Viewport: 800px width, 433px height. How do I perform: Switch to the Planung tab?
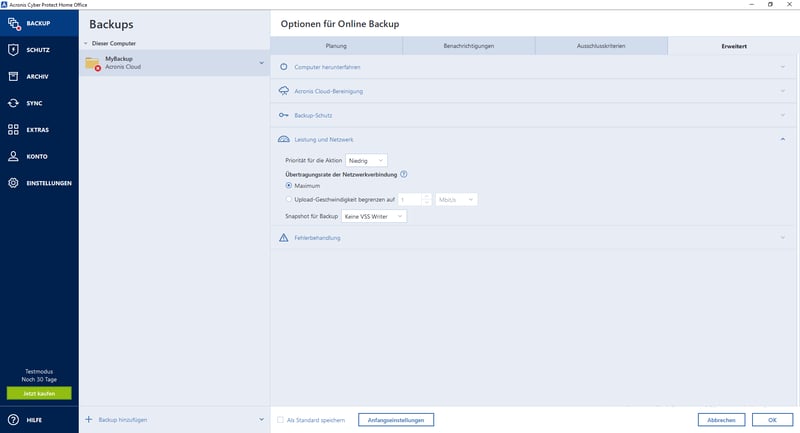click(x=336, y=46)
